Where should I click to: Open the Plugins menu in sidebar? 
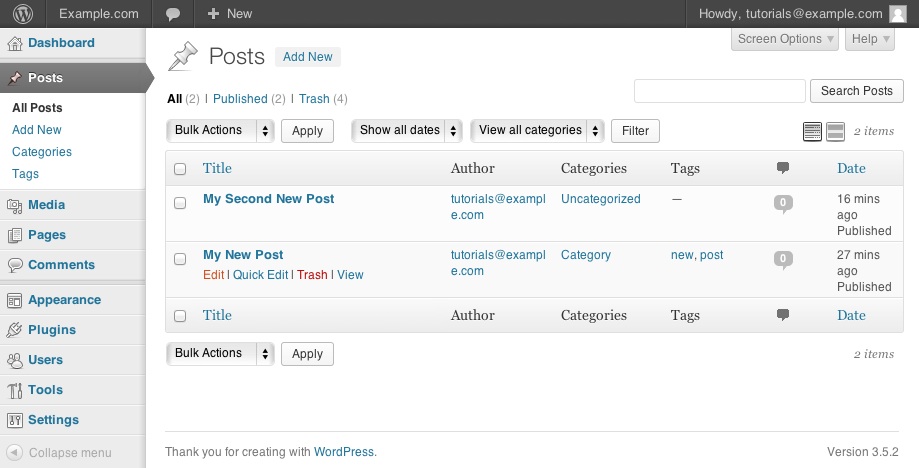point(52,330)
